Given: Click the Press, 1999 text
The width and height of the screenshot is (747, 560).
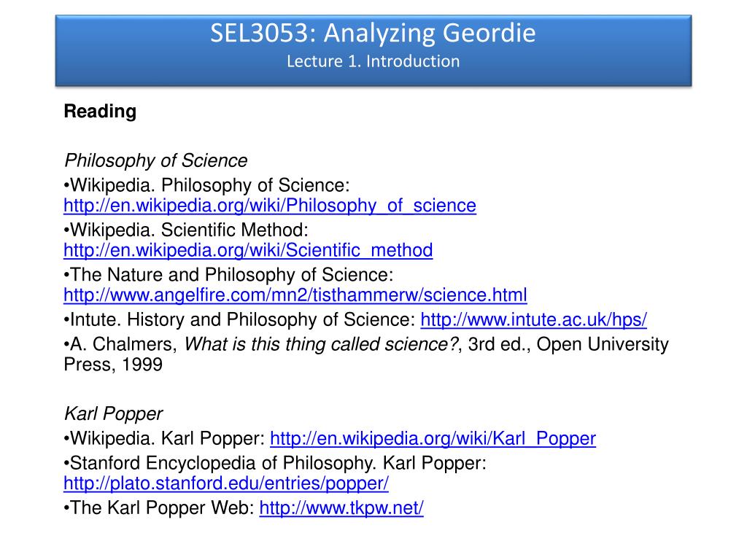Looking at the screenshot, I should [x=113, y=365].
